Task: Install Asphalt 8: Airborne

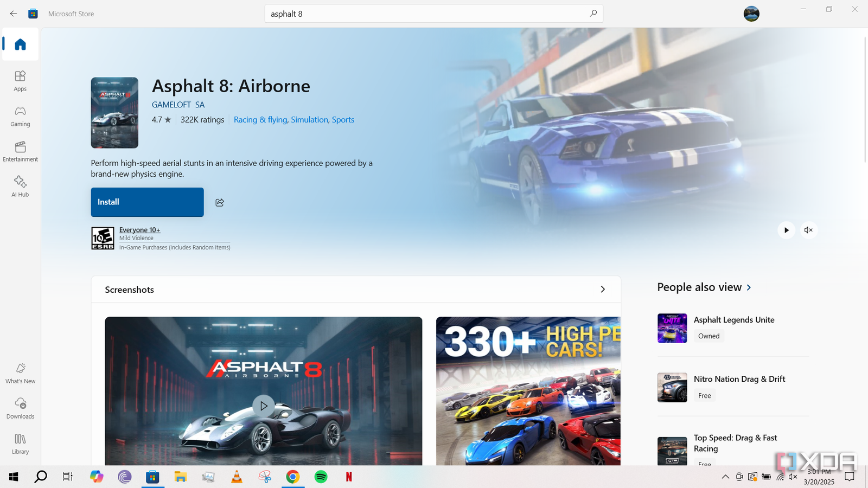Action: click(x=147, y=202)
